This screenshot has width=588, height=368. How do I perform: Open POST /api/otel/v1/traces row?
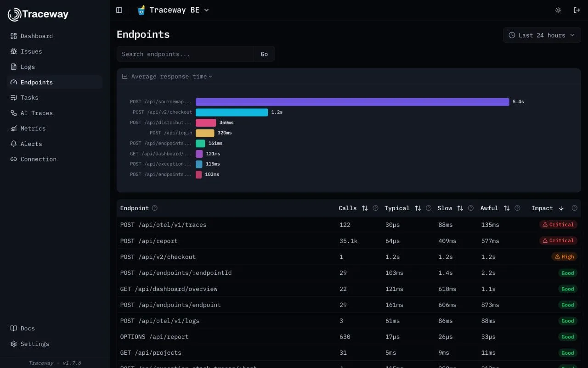(349, 225)
